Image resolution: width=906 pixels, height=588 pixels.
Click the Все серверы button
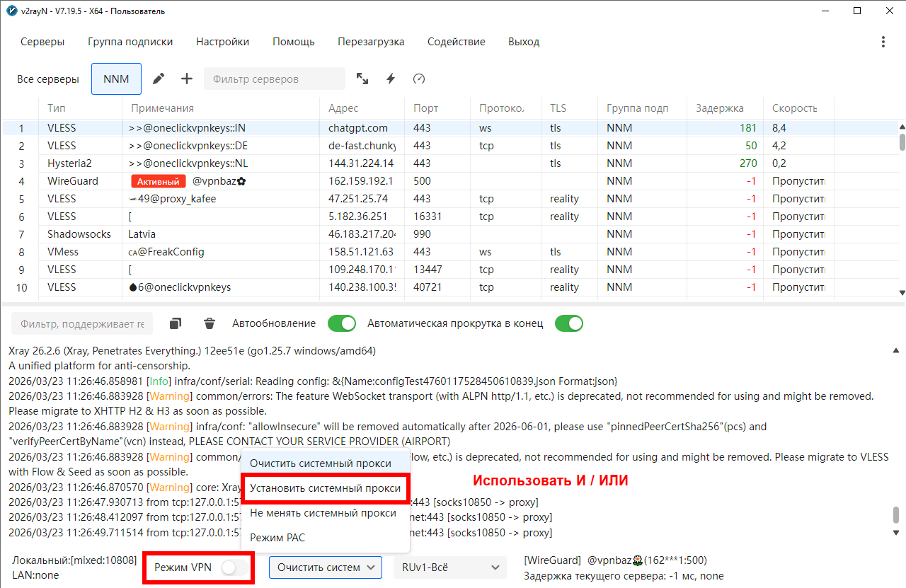click(48, 79)
